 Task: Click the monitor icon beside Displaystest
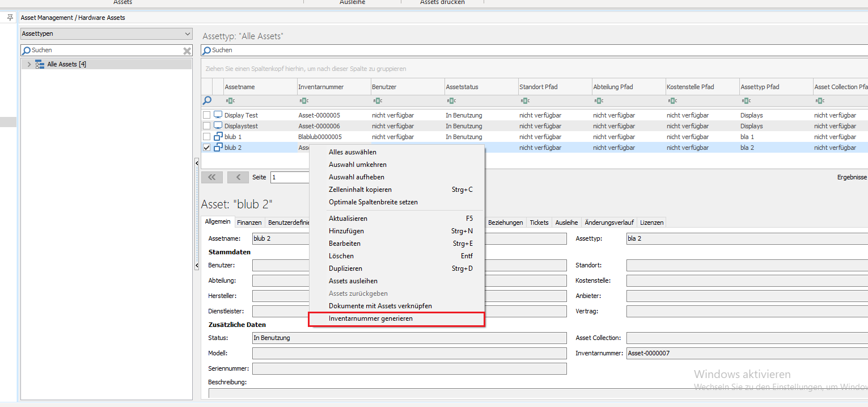click(x=217, y=125)
